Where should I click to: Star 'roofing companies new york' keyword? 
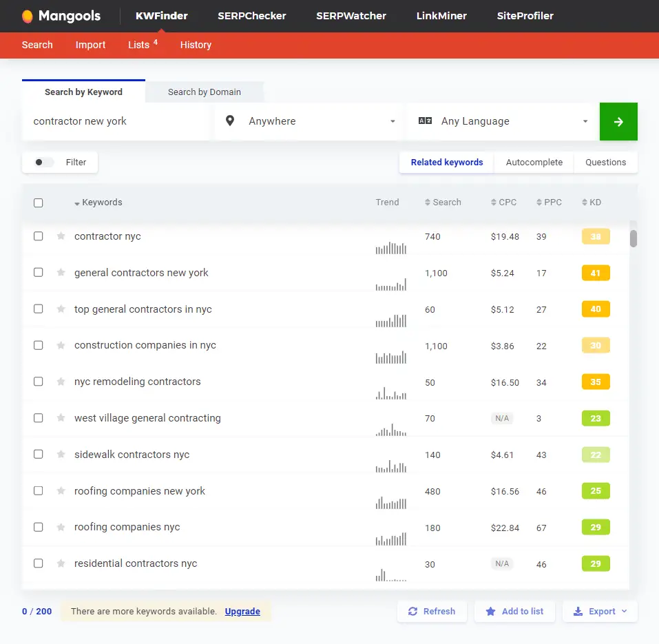pos(61,490)
